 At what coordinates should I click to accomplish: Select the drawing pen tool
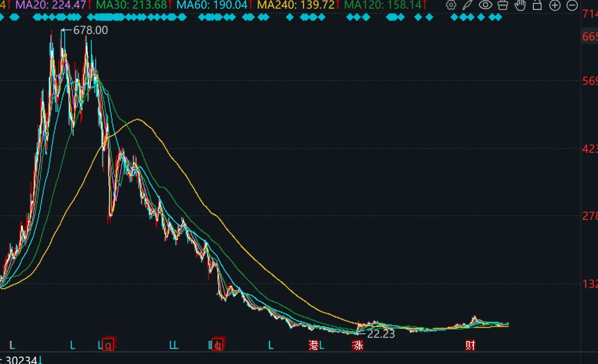point(467,6)
